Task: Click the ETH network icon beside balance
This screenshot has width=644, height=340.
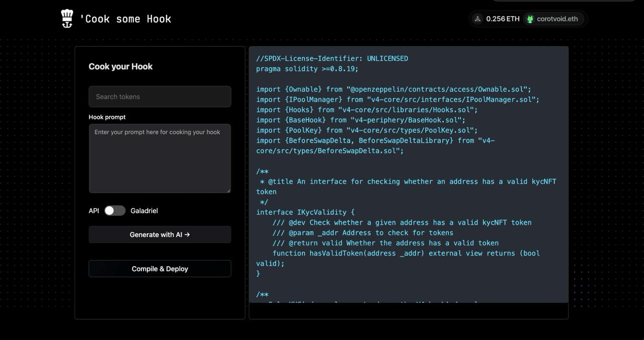Action: pos(477,19)
